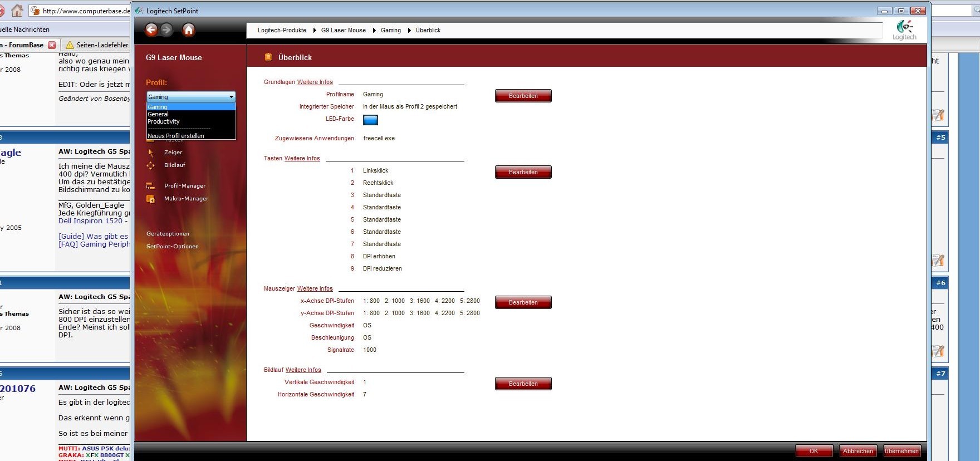Viewport: 980px width, 461px height.
Task: Click Bearbeiten button for Tasten section
Action: [523, 172]
